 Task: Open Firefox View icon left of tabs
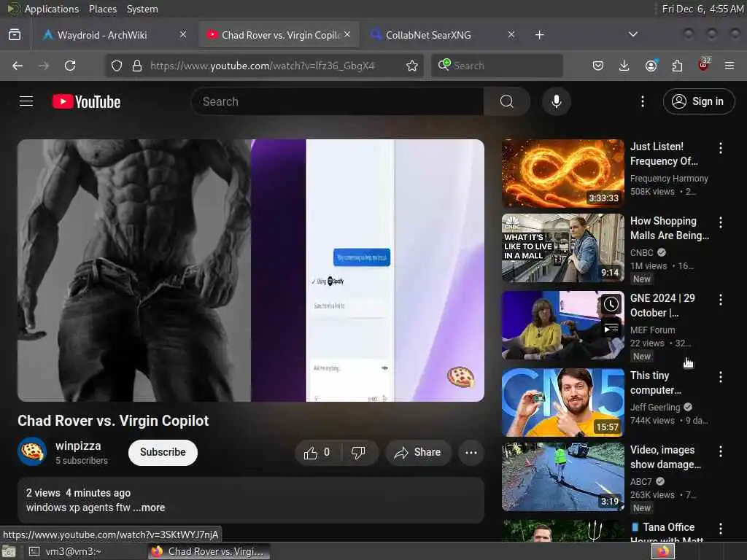point(15,35)
